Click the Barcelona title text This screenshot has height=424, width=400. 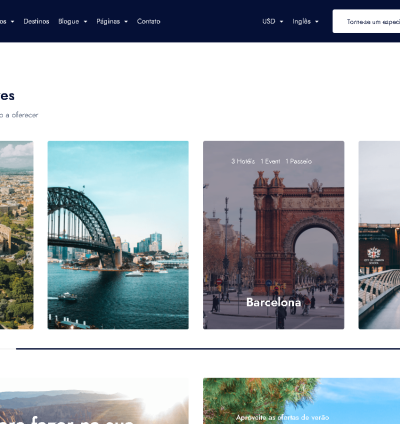274,302
